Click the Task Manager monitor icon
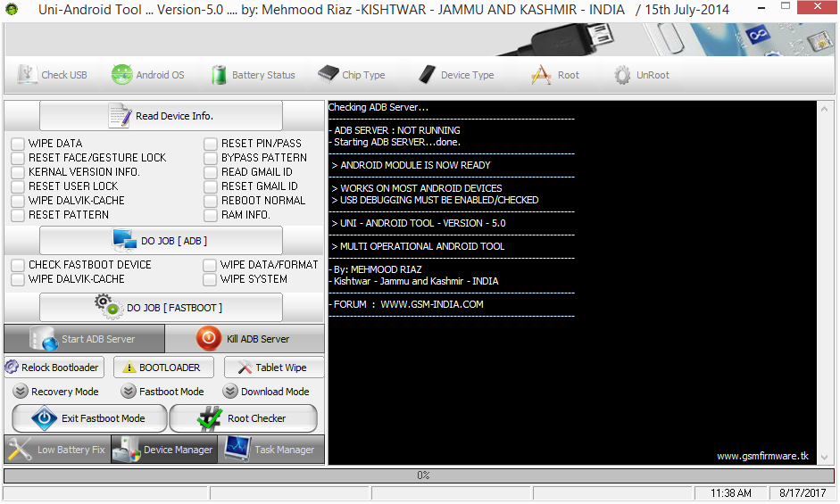Viewport: 840px width, 504px height. click(x=237, y=449)
